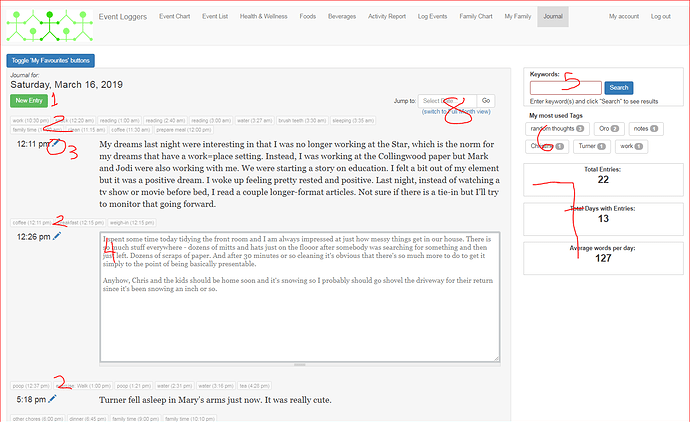
Task: Click the pencil icon beside 12:26 pm
Action: coord(57,236)
